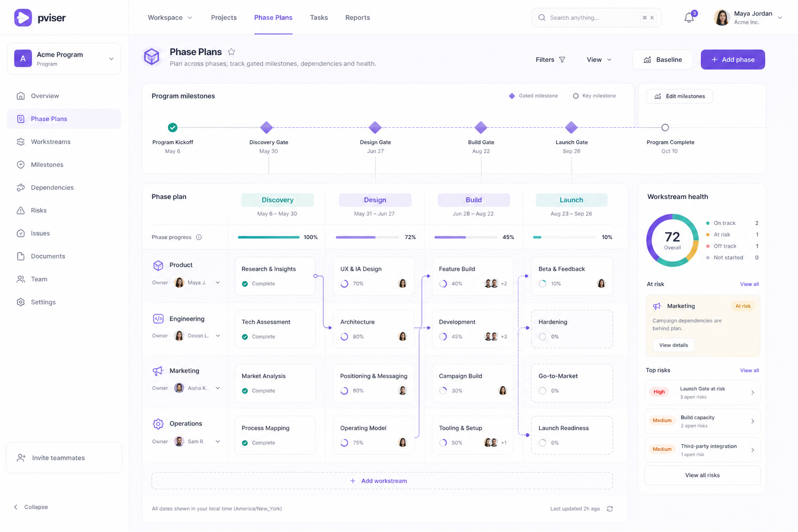Toggle At risk legend in Workstream health
The width and height of the screenshot is (798, 532).
tap(732, 235)
